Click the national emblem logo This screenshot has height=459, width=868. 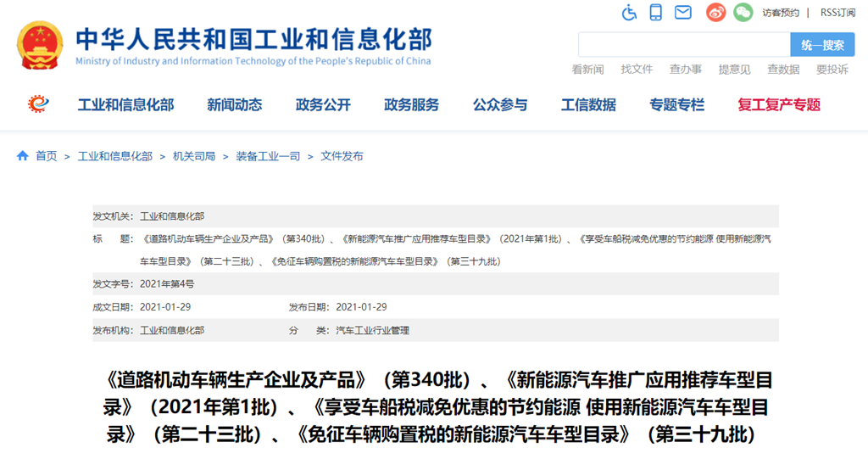(40, 44)
